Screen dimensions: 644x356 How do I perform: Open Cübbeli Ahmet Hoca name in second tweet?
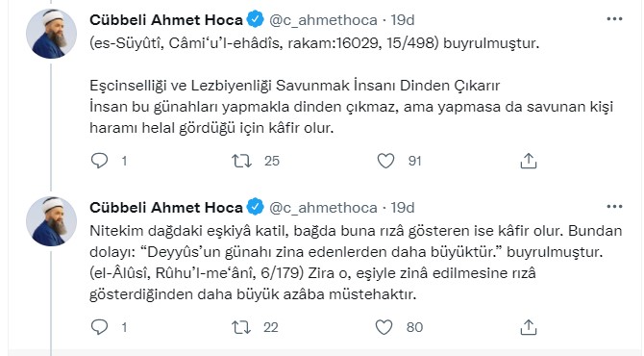click(166, 207)
